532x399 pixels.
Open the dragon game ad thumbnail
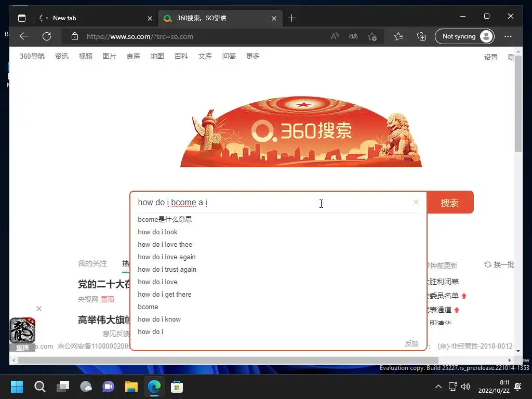22,330
